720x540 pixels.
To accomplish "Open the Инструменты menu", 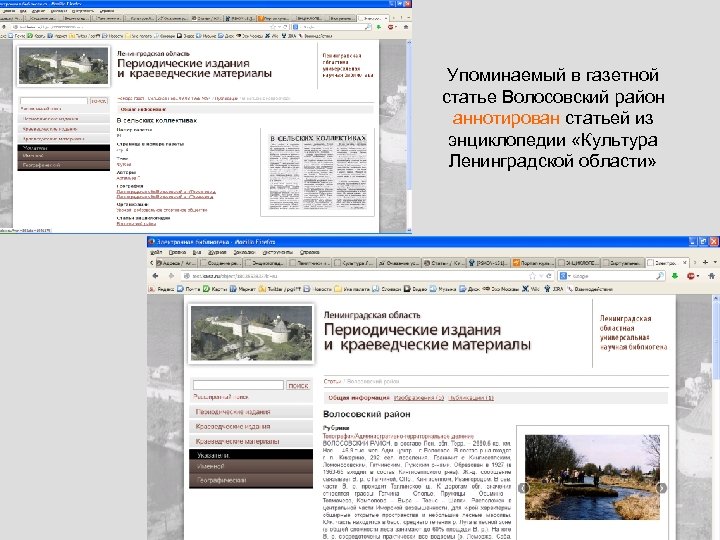I will [x=278, y=252].
